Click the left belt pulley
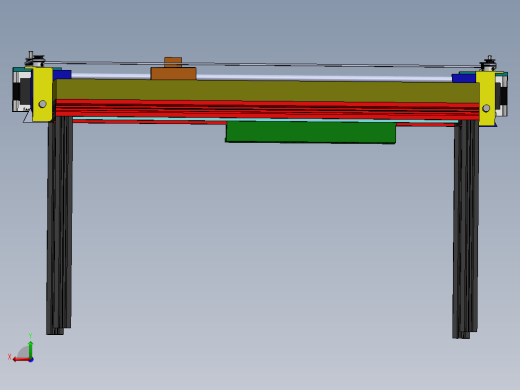The image size is (520, 390). (x=35, y=60)
